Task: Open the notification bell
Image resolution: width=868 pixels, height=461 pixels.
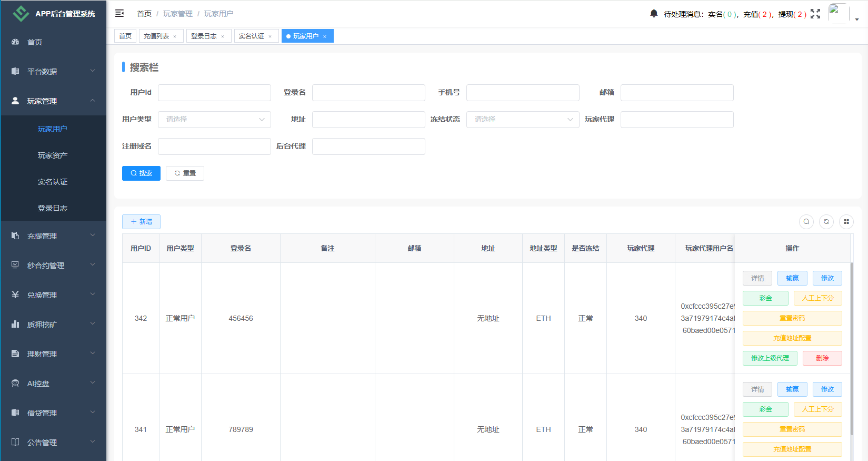Action: click(x=654, y=14)
